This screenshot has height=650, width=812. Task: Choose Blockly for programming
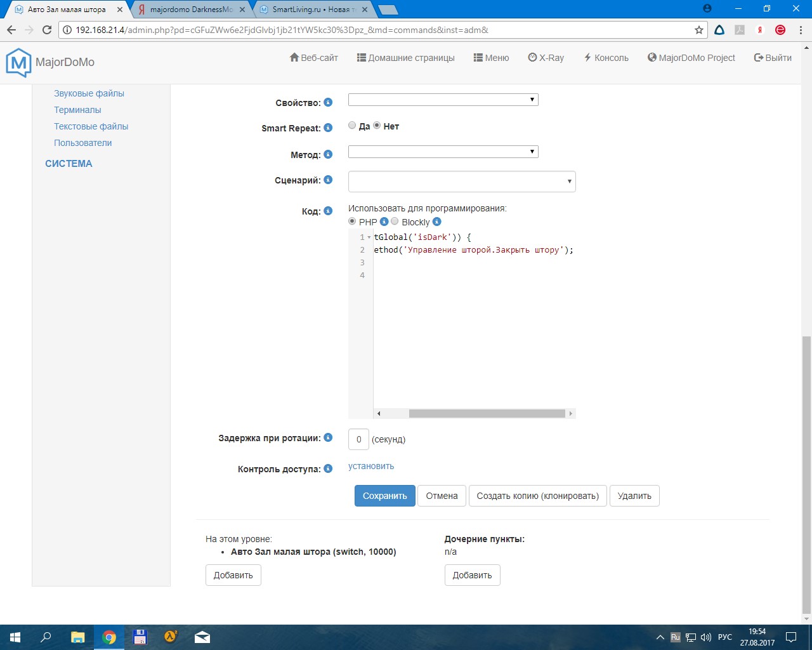(395, 222)
